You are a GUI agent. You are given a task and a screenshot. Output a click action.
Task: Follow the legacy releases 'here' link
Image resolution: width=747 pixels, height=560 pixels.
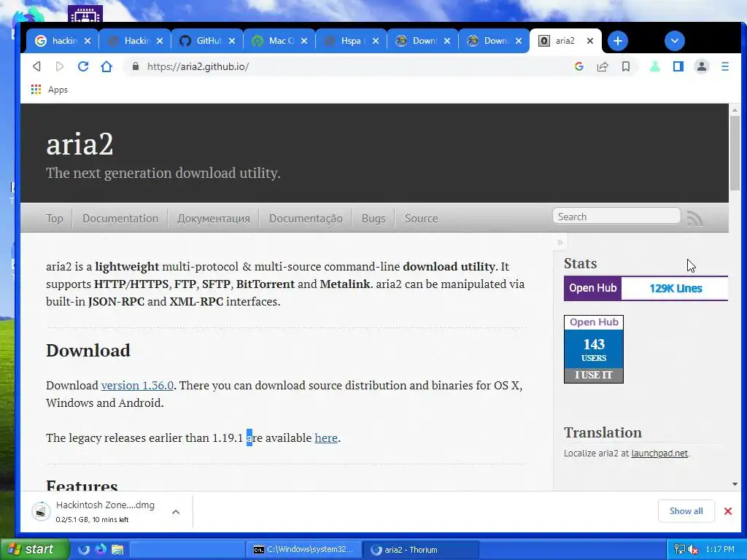coord(326,437)
